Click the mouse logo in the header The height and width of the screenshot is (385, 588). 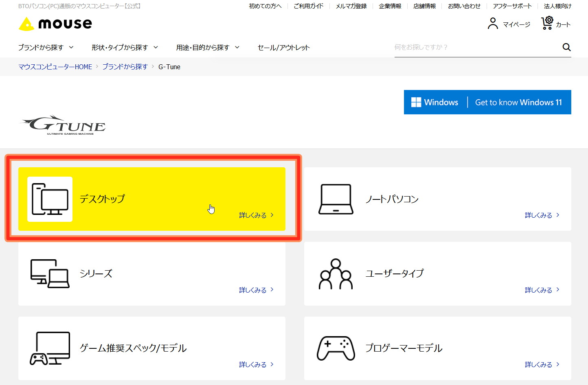(x=55, y=24)
